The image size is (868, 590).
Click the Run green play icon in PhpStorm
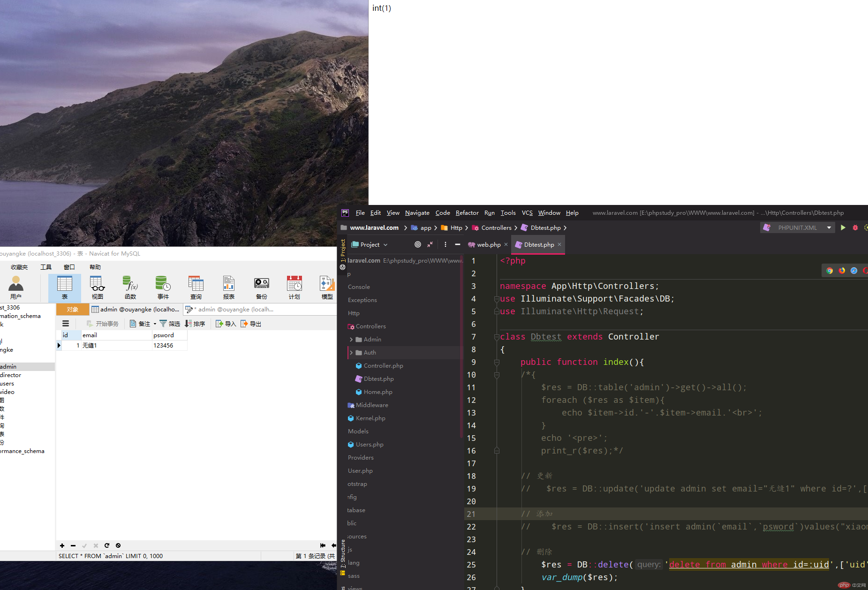tap(843, 227)
